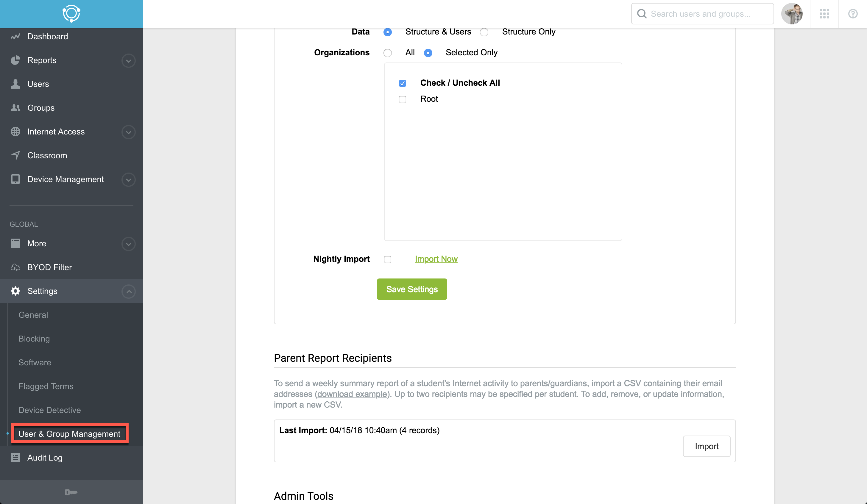Viewport: 867px width, 504px height.
Task: Click the Import Now link
Action: (x=436, y=259)
